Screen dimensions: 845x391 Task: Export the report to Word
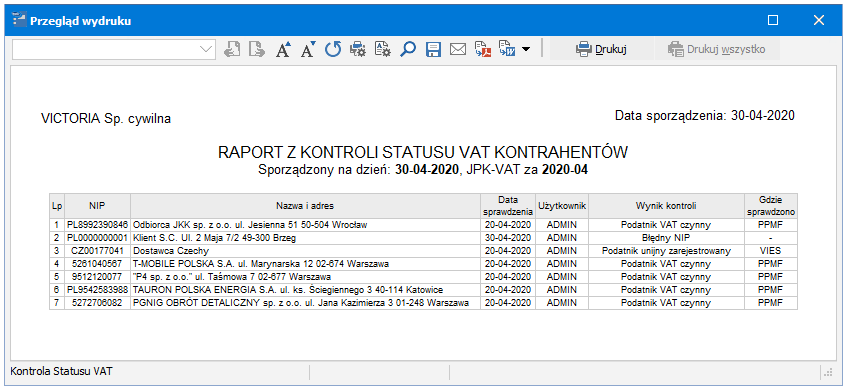click(x=507, y=50)
